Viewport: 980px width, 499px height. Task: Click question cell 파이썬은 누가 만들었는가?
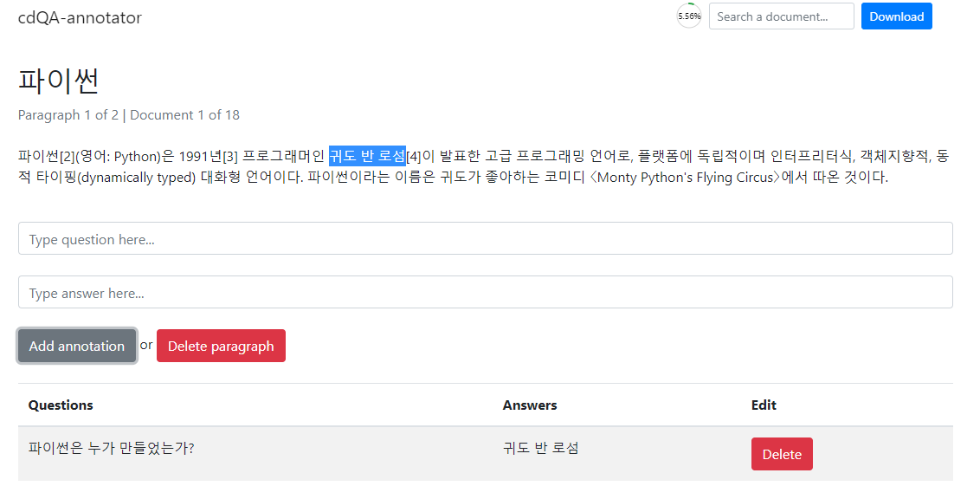[112, 448]
